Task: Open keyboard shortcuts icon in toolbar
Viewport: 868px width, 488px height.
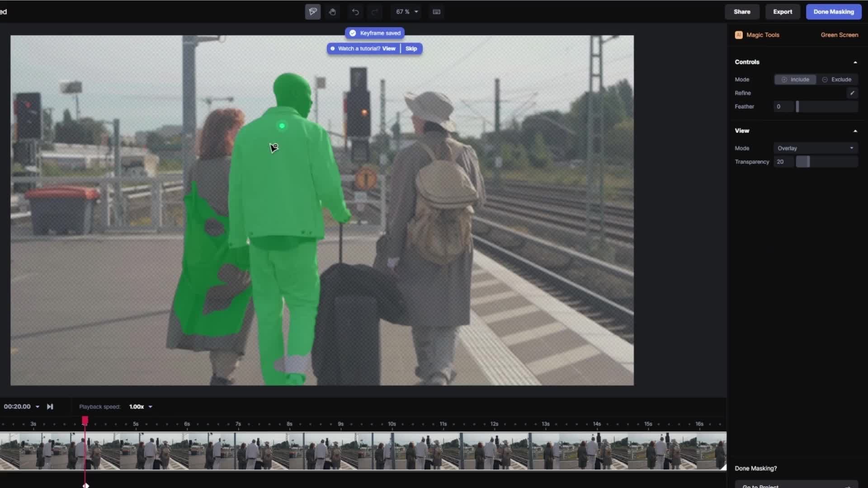Action: (x=436, y=12)
